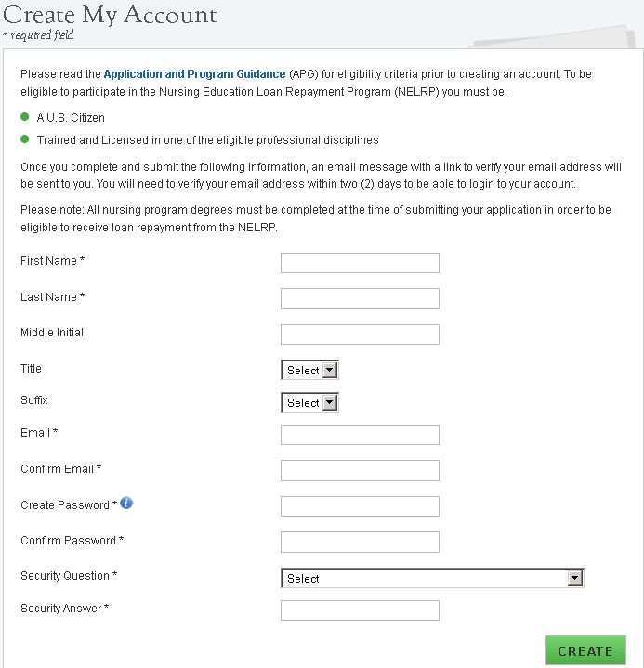Click the Create My Account heading
The height and width of the screenshot is (668, 644).
[111, 15]
